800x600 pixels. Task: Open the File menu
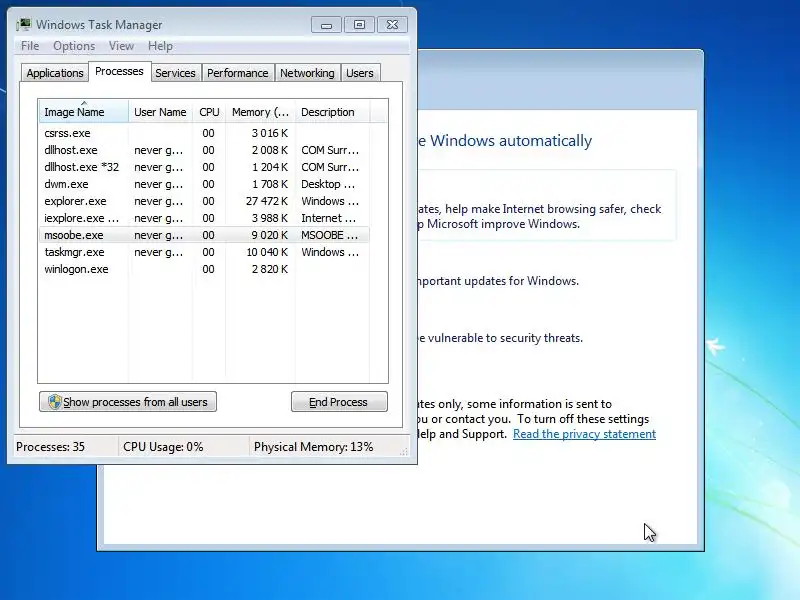pyautogui.click(x=30, y=46)
